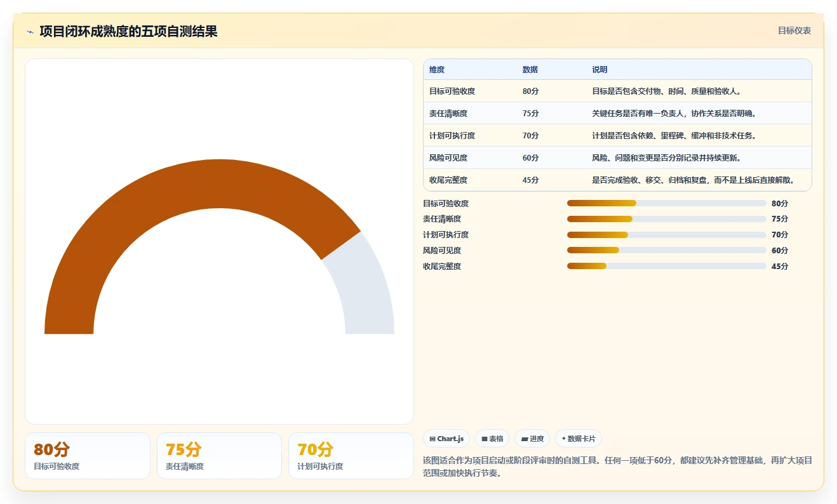Click the 60分 value right of the progress bar
The width and height of the screenshot is (837, 504).
point(780,251)
